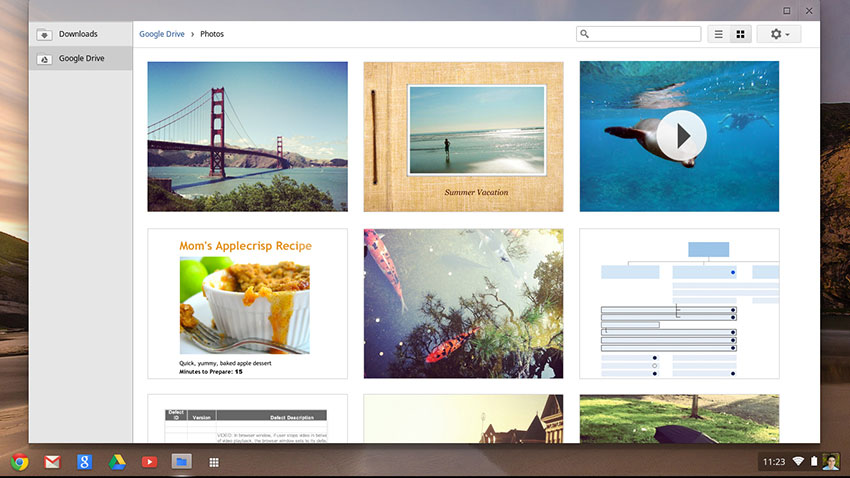Launch Gmail from the shelf
Screen dimensions: 850x478
coord(52,462)
